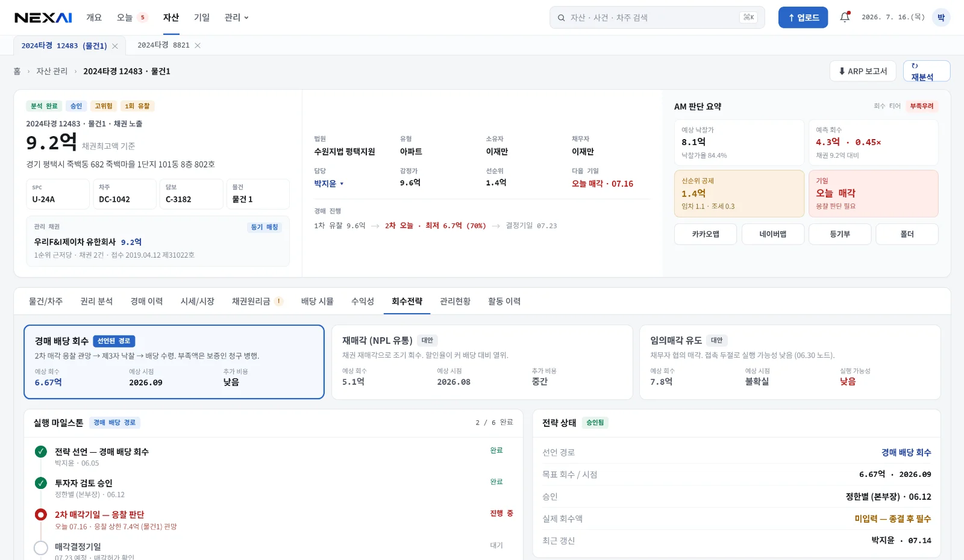The height and width of the screenshot is (560, 964).
Task: Switch to 2024타경 8821 document tab
Action: tap(164, 45)
